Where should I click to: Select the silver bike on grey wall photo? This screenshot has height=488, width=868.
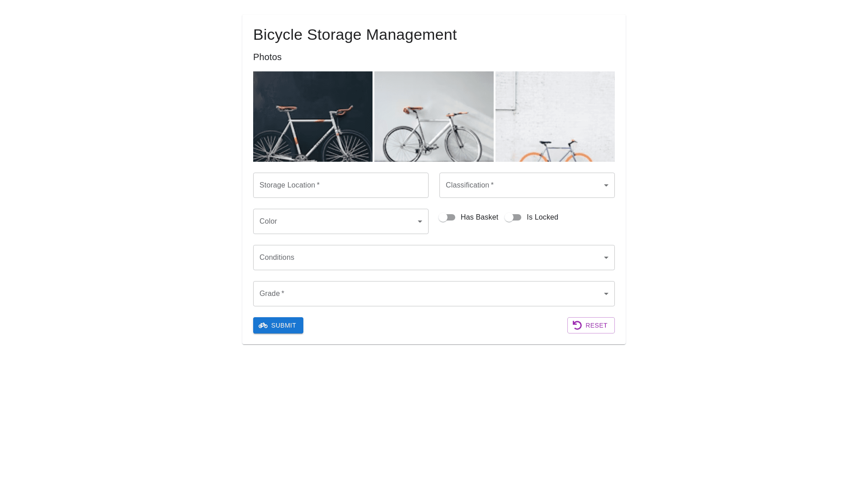coord(434,117)
